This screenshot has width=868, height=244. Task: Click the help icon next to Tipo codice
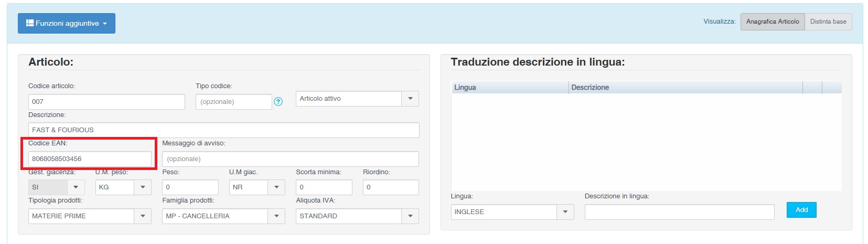pyautogui.click(x=278, y=102)
